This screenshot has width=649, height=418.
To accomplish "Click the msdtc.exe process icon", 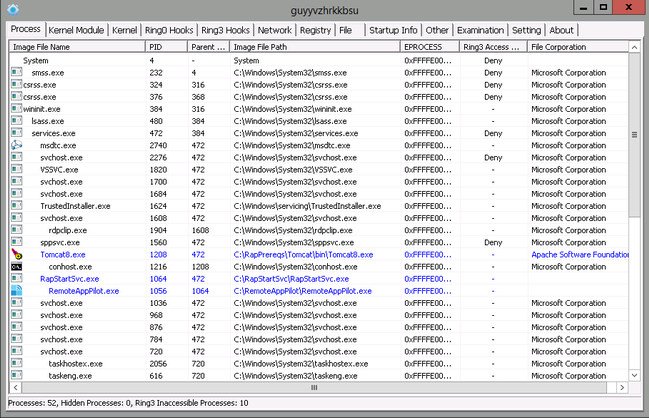I will 16,145.
